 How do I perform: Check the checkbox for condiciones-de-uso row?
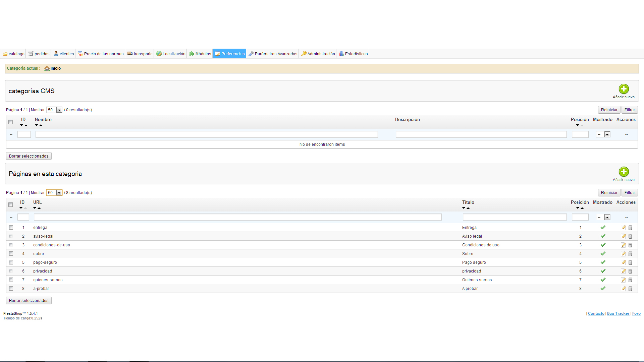[11, 245]
